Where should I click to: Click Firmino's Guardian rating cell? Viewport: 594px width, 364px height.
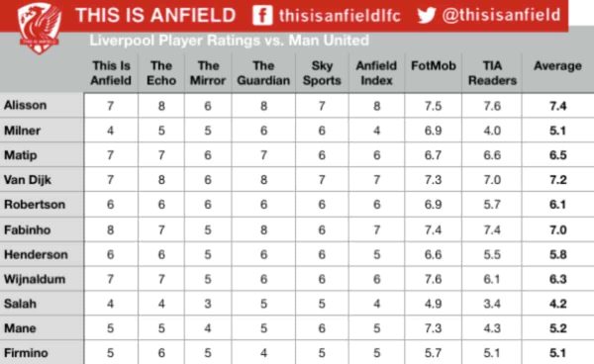(263, 353)
